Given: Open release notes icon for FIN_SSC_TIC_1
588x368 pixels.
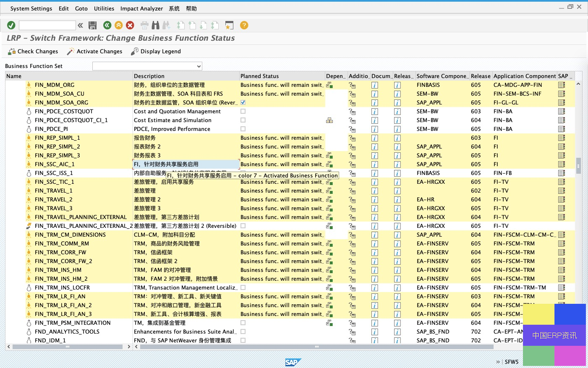Looking at the screenshot, I should point(397,182).
